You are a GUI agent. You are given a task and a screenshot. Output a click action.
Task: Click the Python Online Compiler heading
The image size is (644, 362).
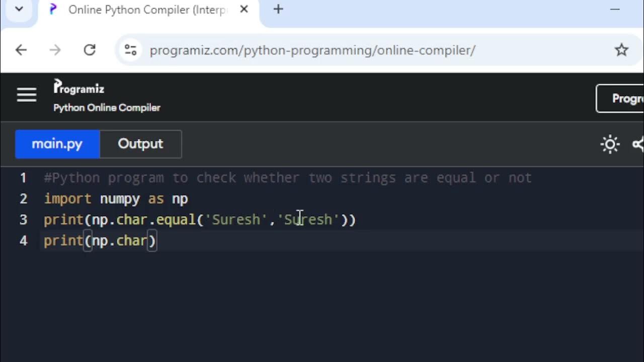click(107, 108)
